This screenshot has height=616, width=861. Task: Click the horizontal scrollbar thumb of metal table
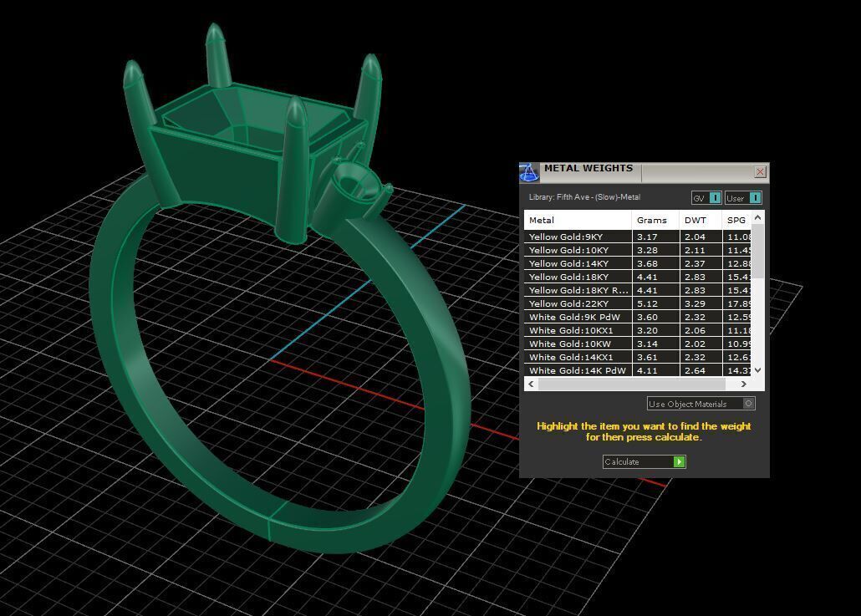click(631, 384)
